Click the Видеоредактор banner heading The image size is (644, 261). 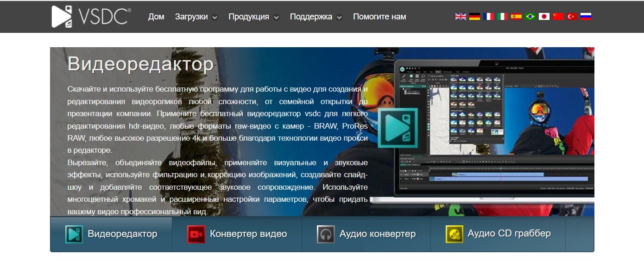[x=140, y=64]
